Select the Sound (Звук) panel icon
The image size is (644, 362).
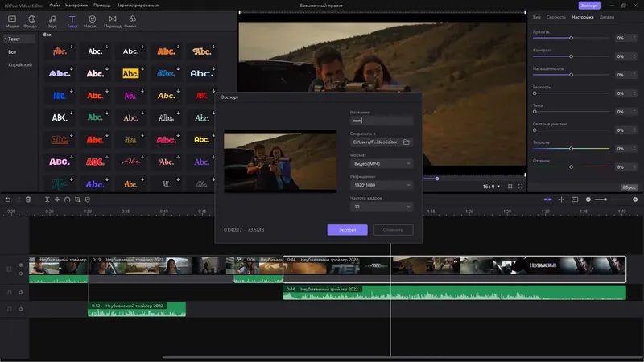tap(52, 20)
